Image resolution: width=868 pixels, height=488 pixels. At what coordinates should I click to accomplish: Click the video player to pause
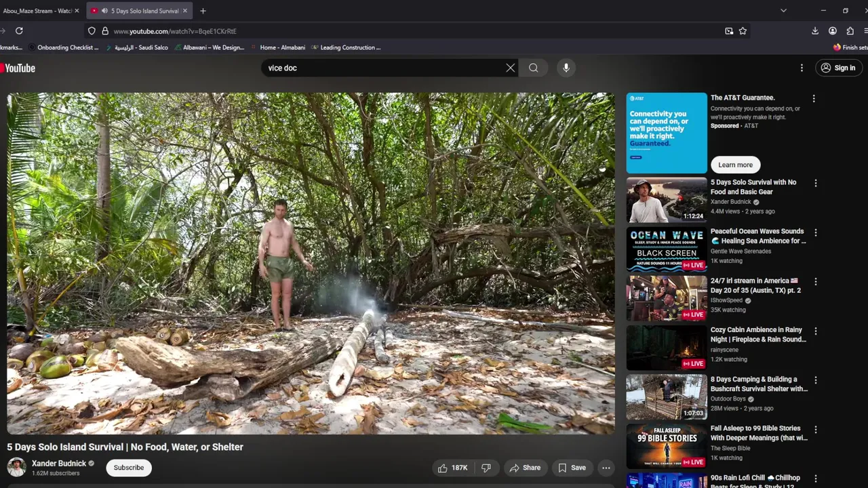click(x=311, y=263)
